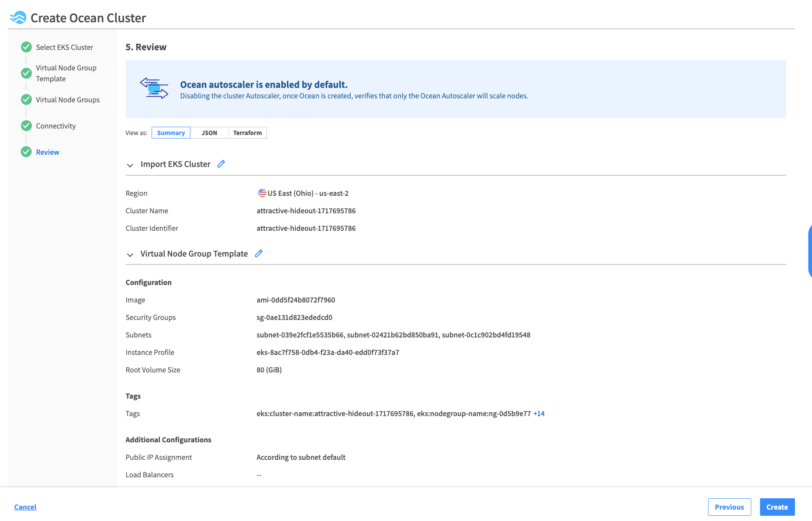Viewport: 812px width, 521px height.
Task: Switch to the JSON view
Action: coord(209,133)
